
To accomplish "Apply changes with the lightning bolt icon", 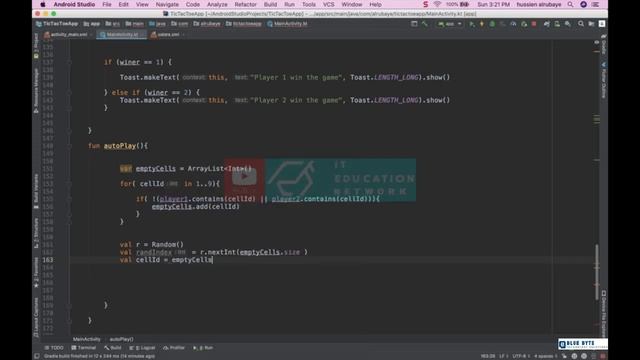I will (x=482, y=24).
